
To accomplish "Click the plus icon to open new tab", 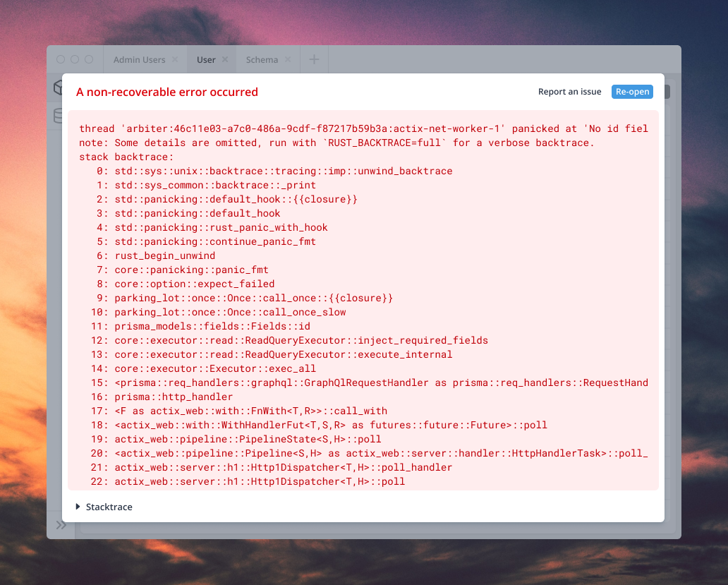I will [x=314, y=59].
